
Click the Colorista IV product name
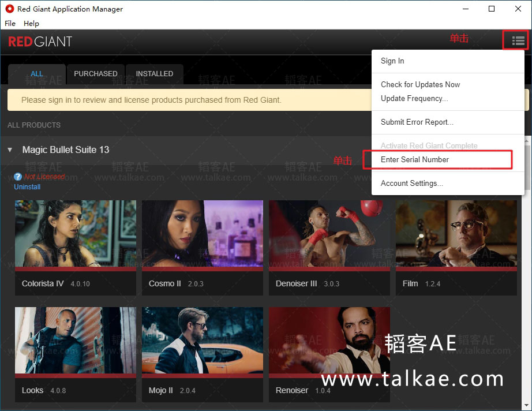click(43, 284)
